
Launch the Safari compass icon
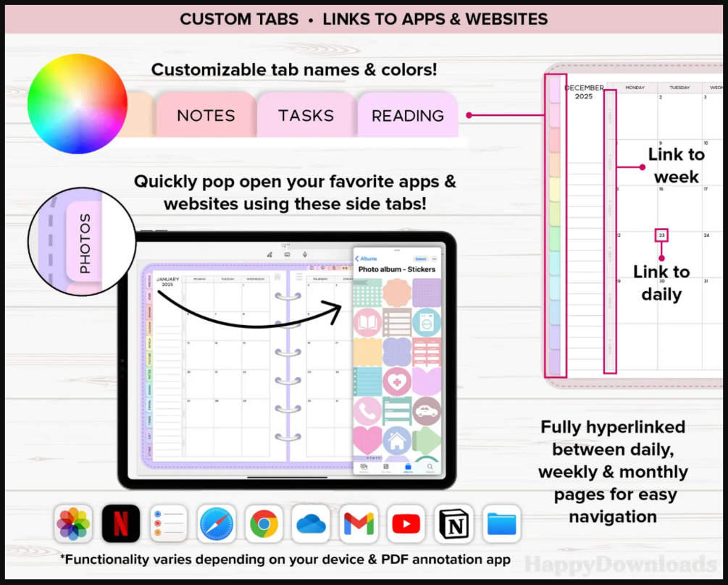coord(217,523)
